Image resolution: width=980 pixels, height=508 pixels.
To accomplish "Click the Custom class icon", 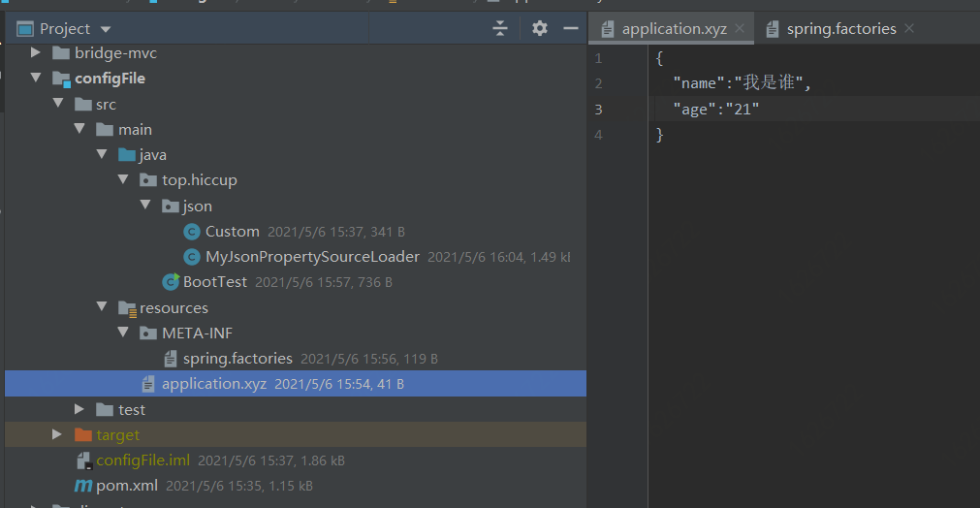I will pyautogui.click(x=192, y=232).
